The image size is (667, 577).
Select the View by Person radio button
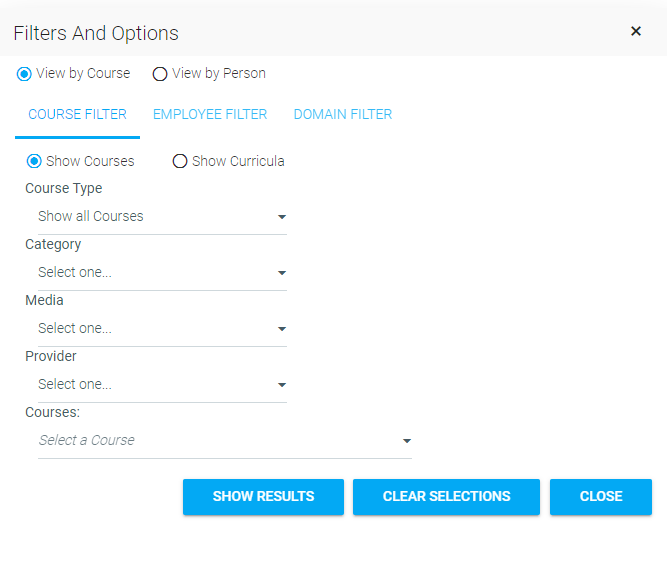160,74
